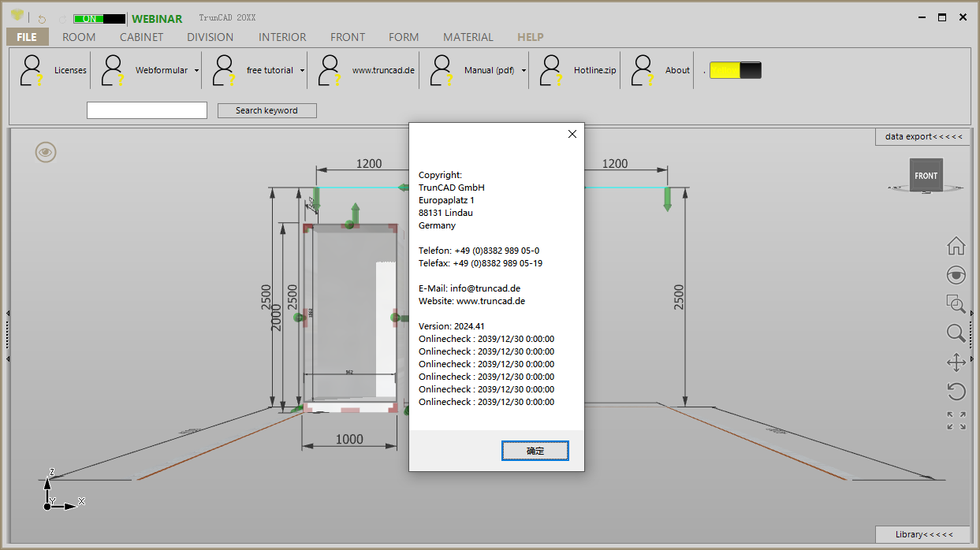Switch to the INTERIOR tab

point(282,37)
